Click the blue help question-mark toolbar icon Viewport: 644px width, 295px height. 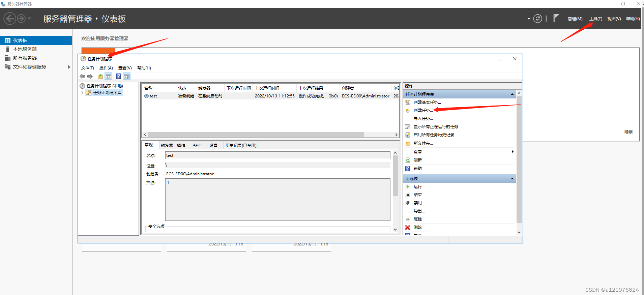[x=118, y=77]
